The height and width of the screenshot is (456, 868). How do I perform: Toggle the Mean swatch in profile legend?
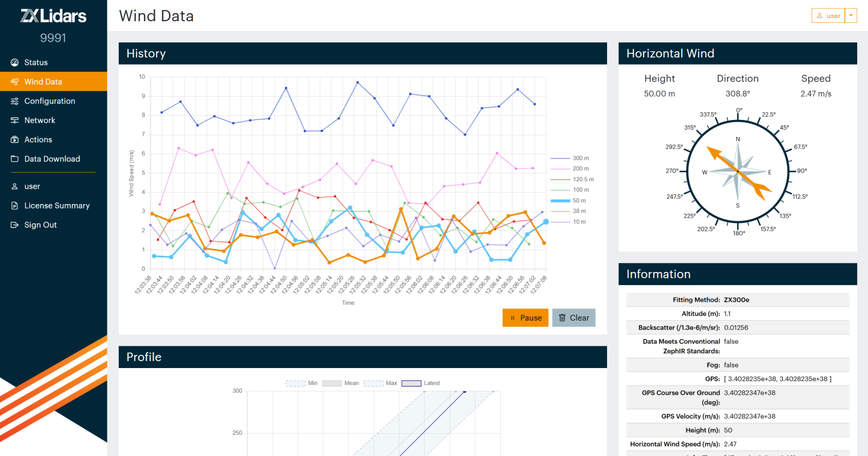pos(332,383)
